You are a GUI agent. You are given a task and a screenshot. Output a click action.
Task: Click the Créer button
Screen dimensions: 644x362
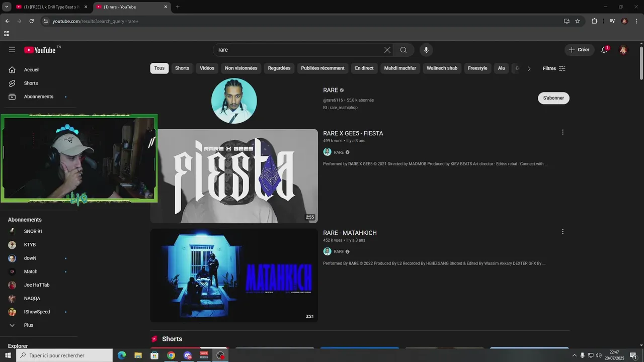click(579, 50)
